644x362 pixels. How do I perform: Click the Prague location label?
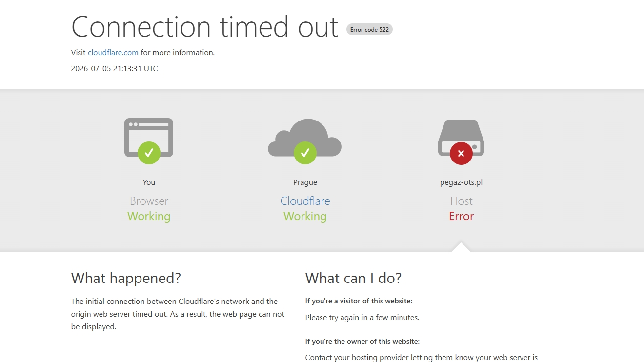305,182
